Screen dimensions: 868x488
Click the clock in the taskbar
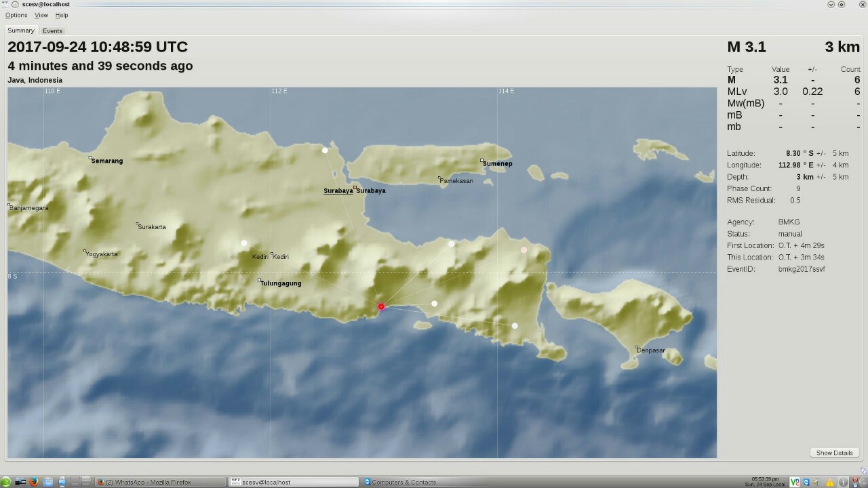click(765, 482)
